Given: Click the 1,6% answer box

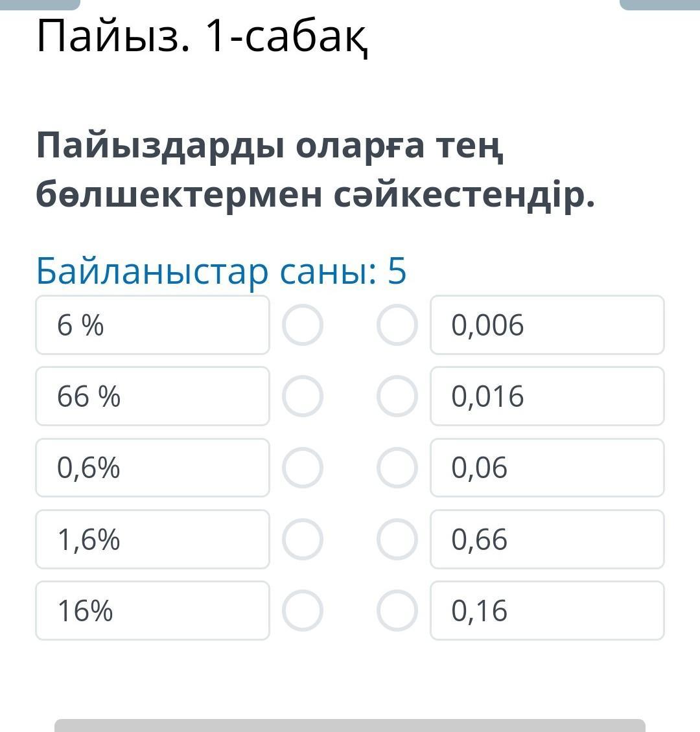Looking at the screenshot, I should tap(153, 539).
